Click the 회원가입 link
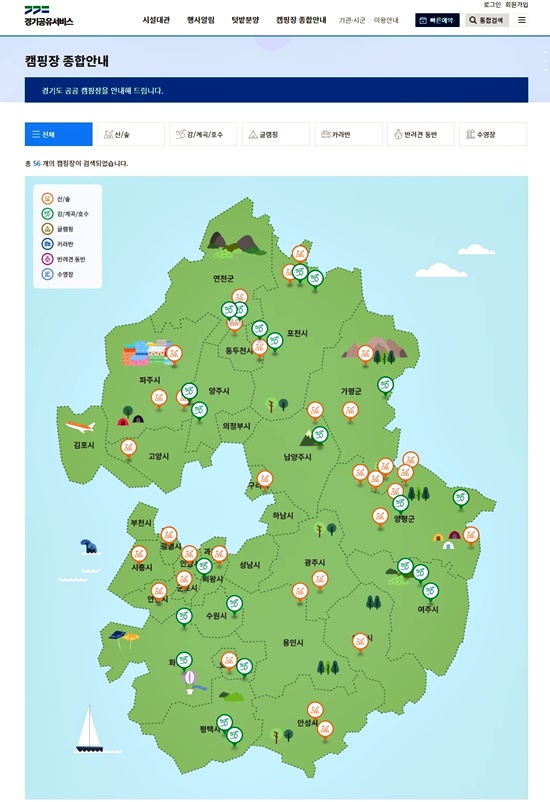 (x=516, y=5)
